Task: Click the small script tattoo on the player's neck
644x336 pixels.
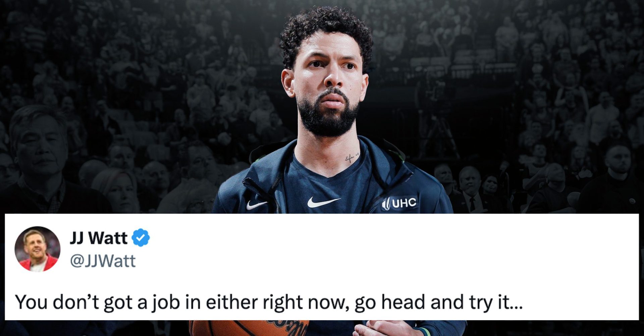Action: [352, 157]
